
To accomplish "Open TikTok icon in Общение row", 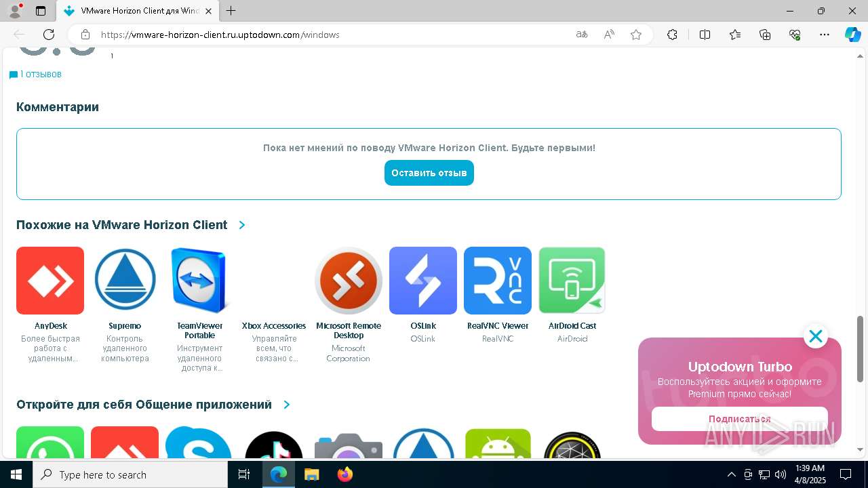I will [x=274, y=443].
